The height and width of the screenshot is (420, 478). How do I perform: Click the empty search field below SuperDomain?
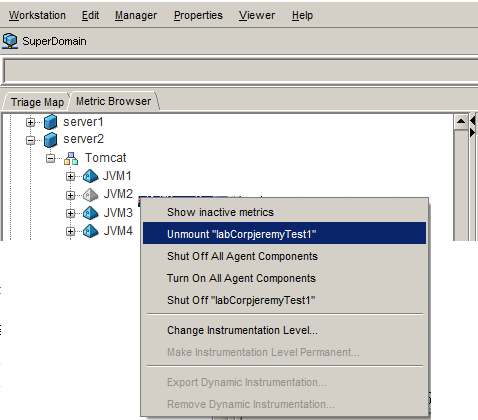[x=241, y=70]
